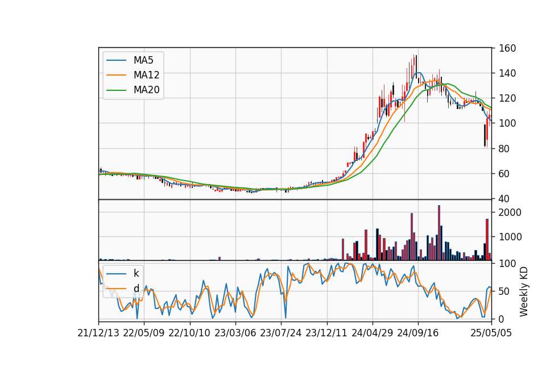Click the 23/12/11 date tick label
Screen dimensions: 546x392
click(x=326, y=333)
